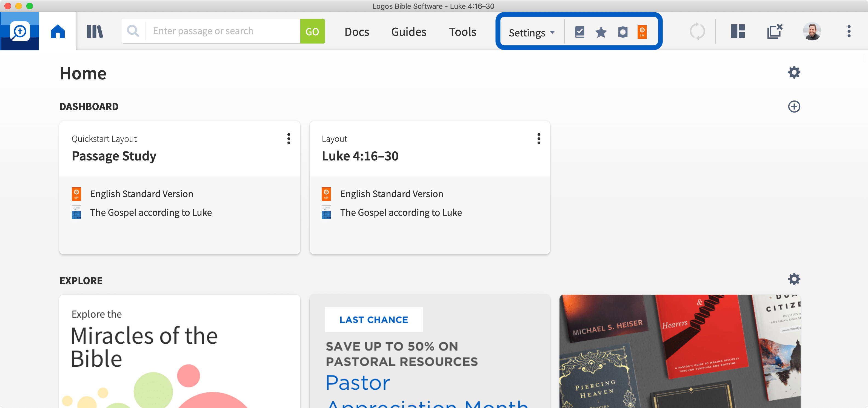Image resolution: width=868 pixels, height=408 pixels.
Task: Open the user profile avatar
Action: point(812,31)
